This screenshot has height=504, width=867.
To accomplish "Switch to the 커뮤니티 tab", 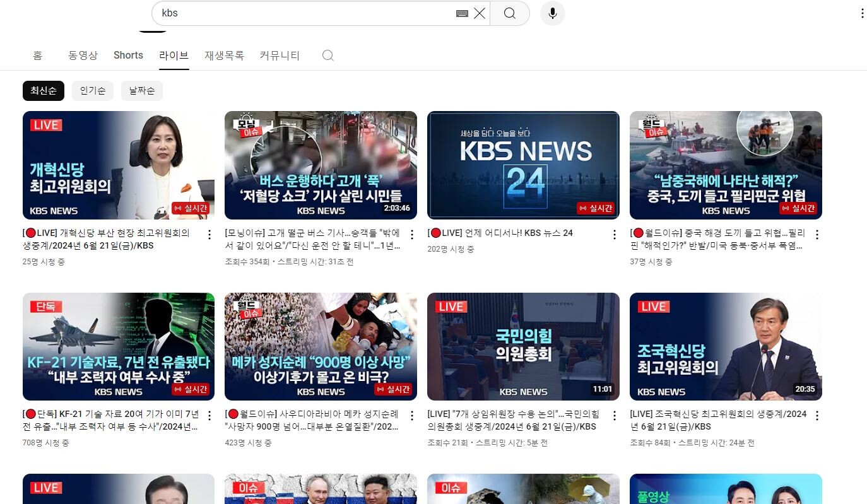I will 280,56.
